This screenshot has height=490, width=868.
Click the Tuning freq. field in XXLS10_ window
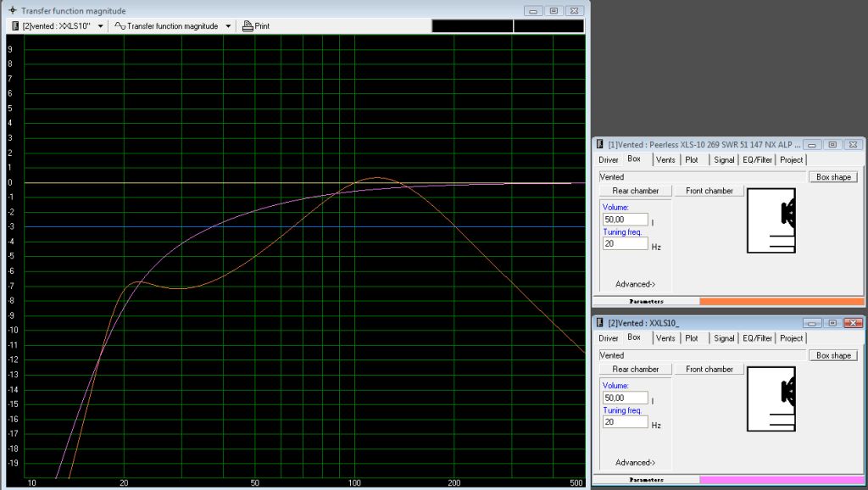coord(625,421)
